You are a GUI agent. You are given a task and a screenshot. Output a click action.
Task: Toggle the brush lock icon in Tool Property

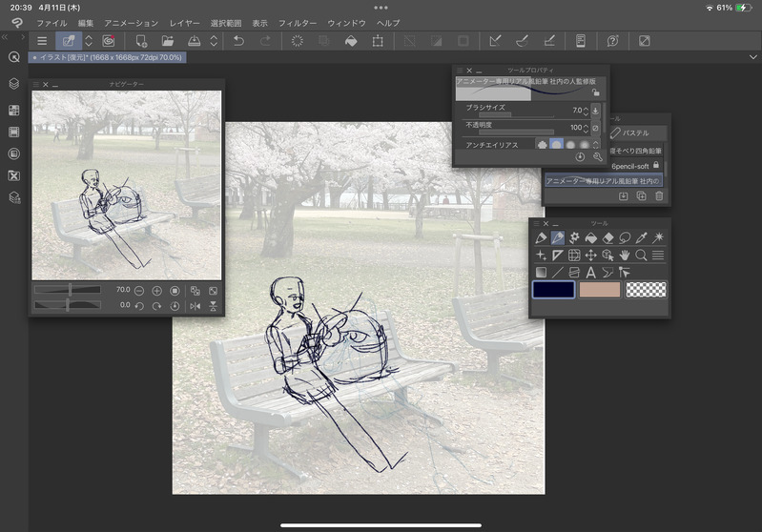pyautogui.click(x=596, y=93)
